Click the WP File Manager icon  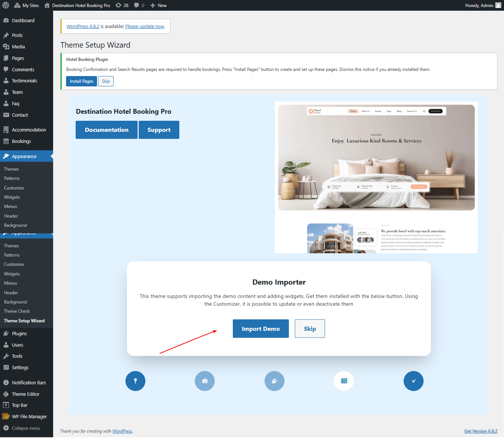pyautogui.click(x=6, y=417)
